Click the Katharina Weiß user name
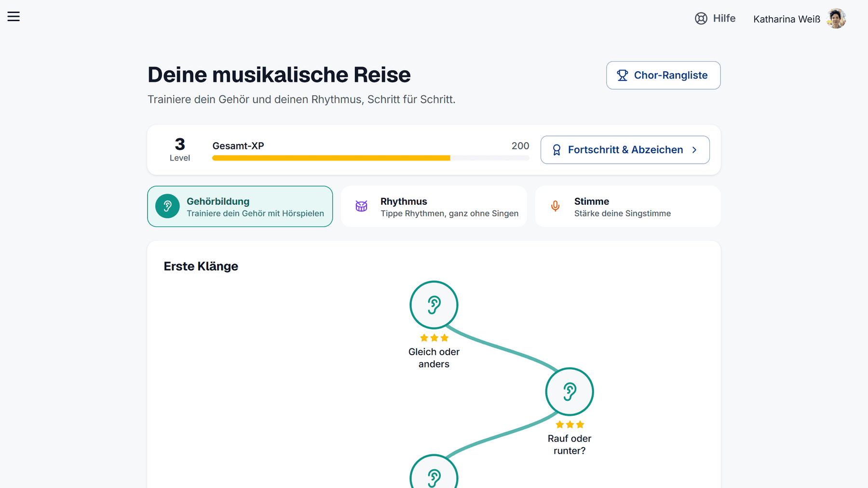 (787, 19)
